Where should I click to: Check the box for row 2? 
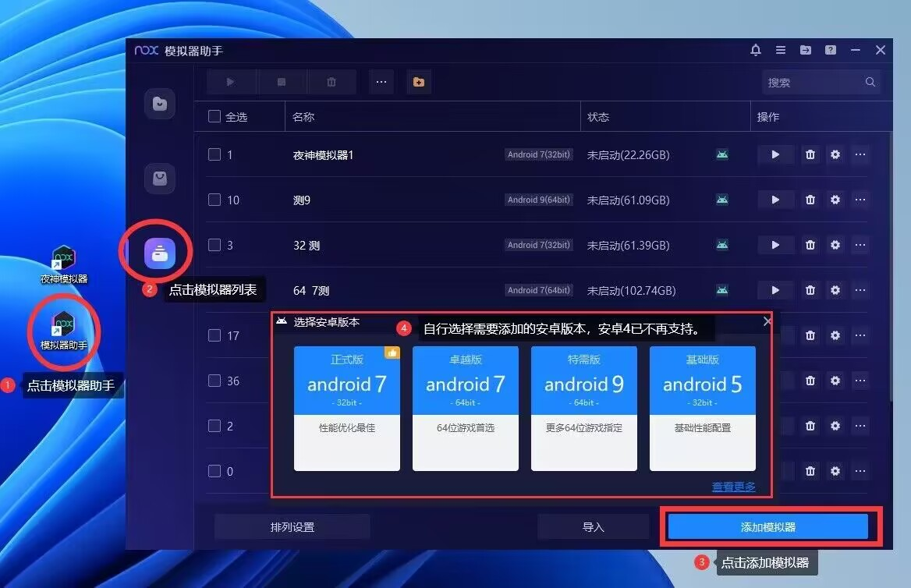click(214, 426)
